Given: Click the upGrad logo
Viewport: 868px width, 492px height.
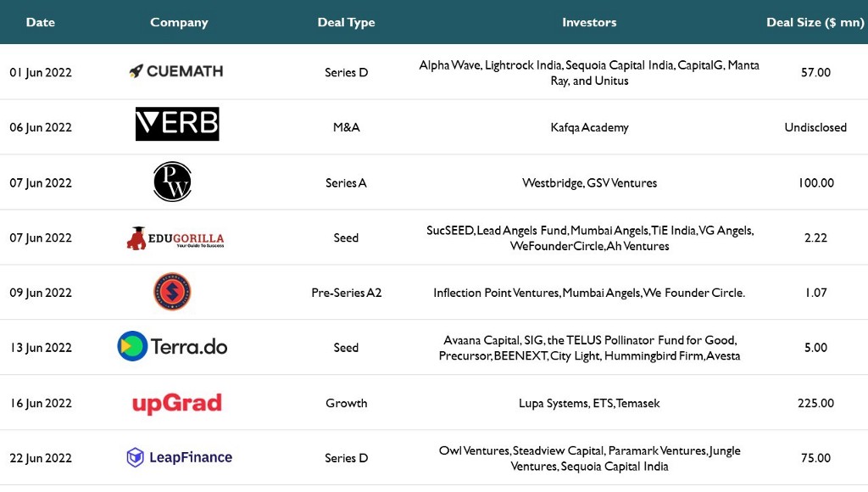Looking at the screenshot, I should (177, 403).
